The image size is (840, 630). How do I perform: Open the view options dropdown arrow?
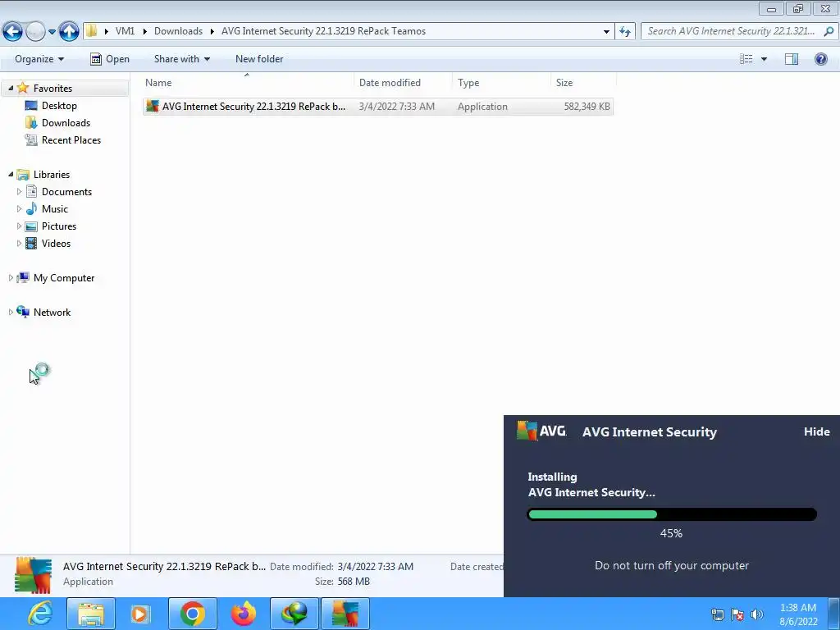point(764,59)
